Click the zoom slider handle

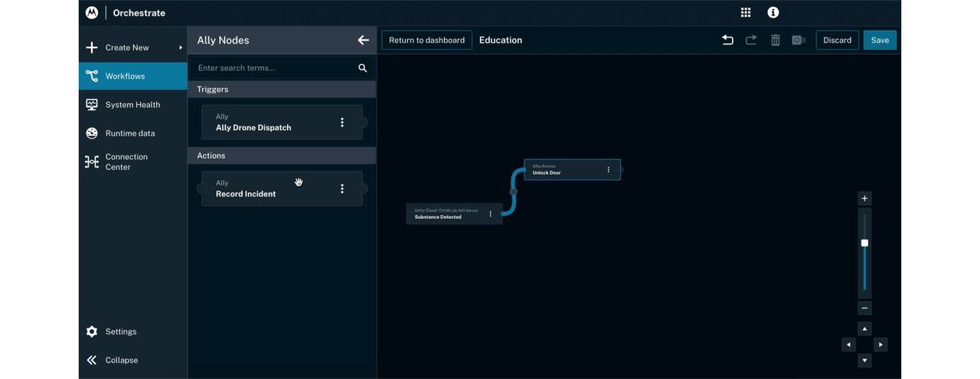[x=864, y=243]
